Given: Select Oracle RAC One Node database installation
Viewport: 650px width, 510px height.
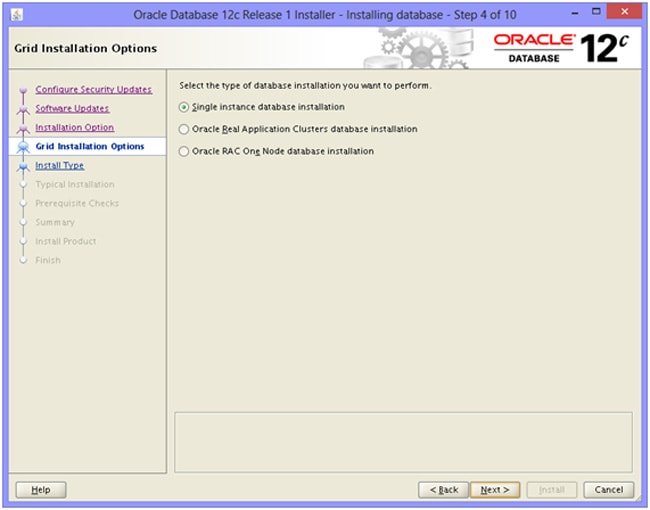Looking at the screenshot, I should [184, 151].
